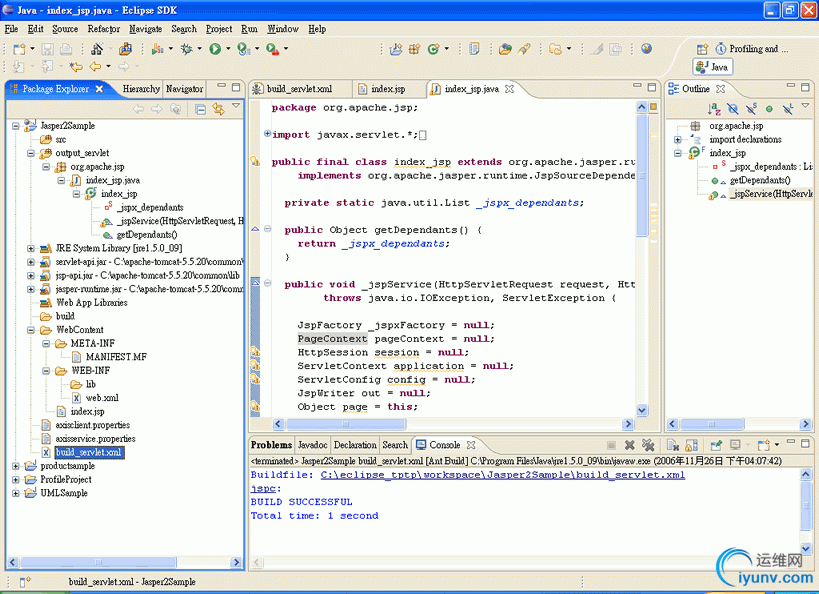Click the Last Edit Location arrow icon
Image resolution: width=819 pixels, height=594 pixels.
(76, 66)
